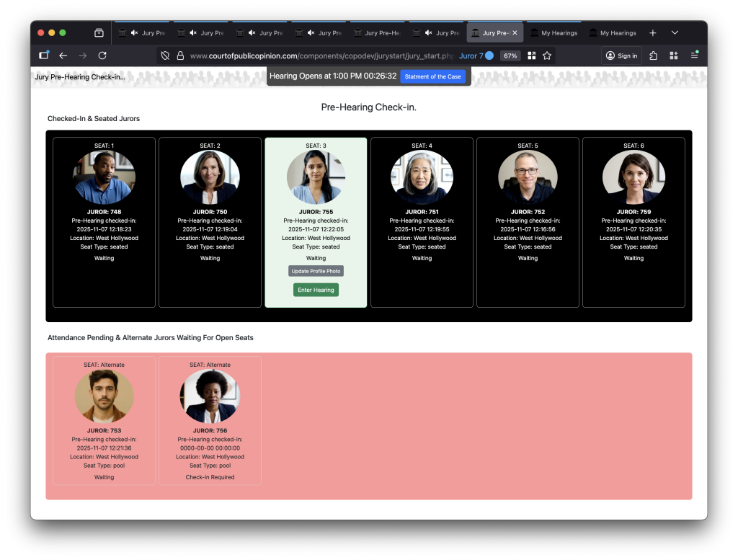Open the hamburger application menu

pos(694,55)
